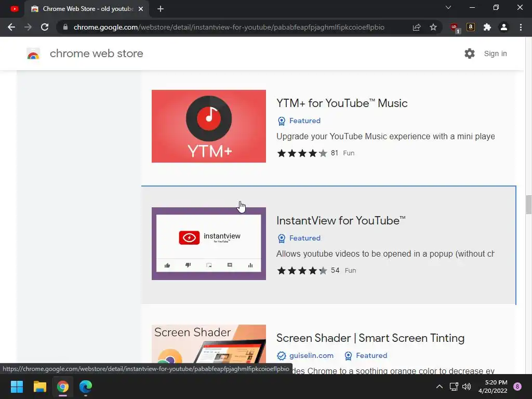Open the Chrome profile icon

click(x=504, y=27)
